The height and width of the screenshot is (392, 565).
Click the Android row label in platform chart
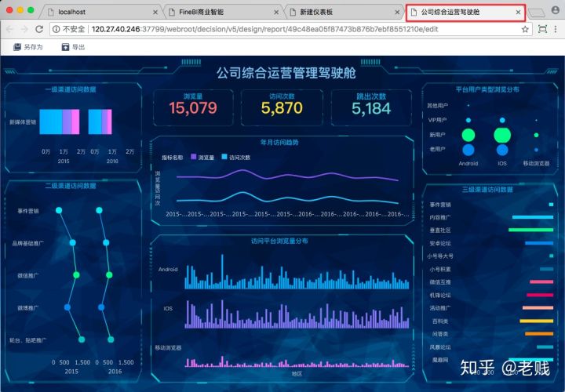tap(168, 269)
